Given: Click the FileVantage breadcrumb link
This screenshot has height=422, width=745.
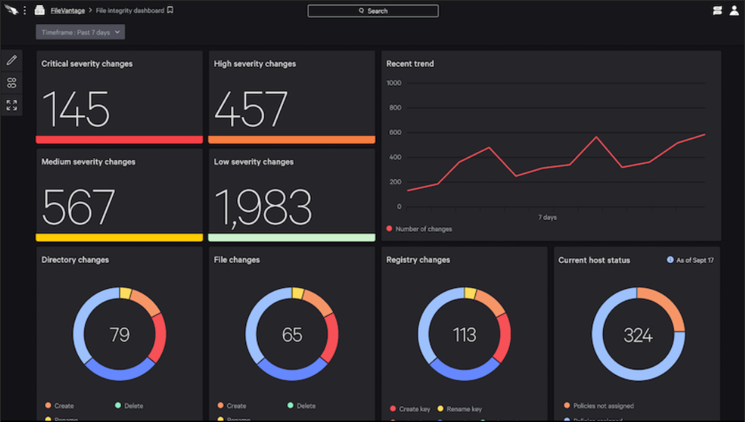Looking at the screenshot, I should tap(69, 10).
